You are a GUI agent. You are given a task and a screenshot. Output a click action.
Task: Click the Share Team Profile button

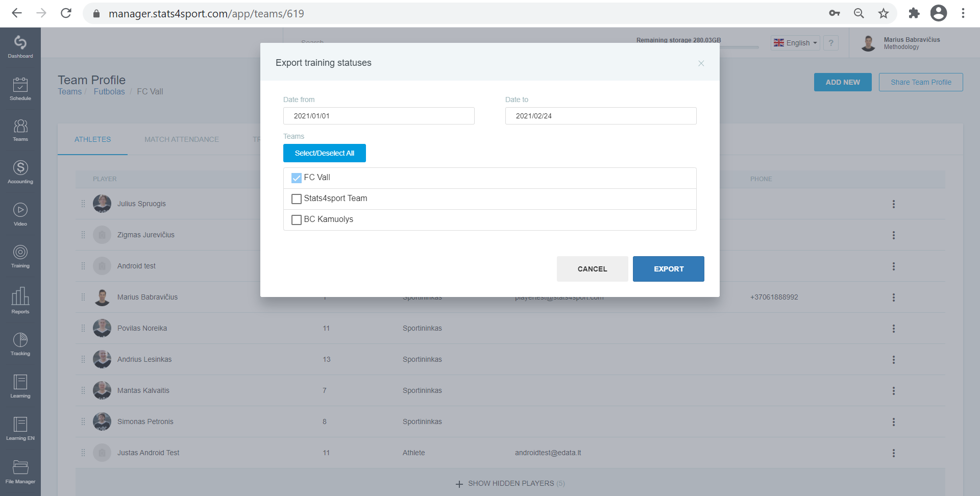tap(921, 82)
